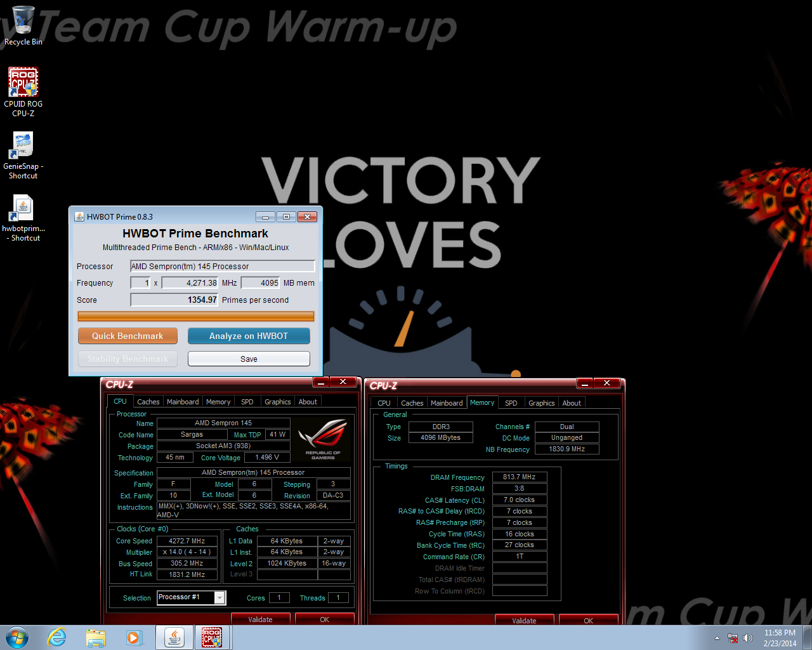Viewport: 812px width, 650px height.
Task: Open About tab in left CPU-Z window
Action: (x=308, y=402)
